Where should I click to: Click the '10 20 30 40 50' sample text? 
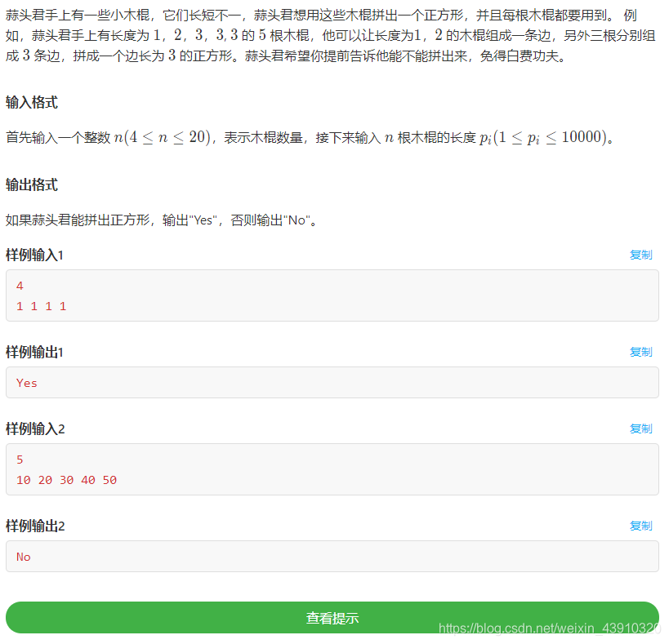coord(66,480)
